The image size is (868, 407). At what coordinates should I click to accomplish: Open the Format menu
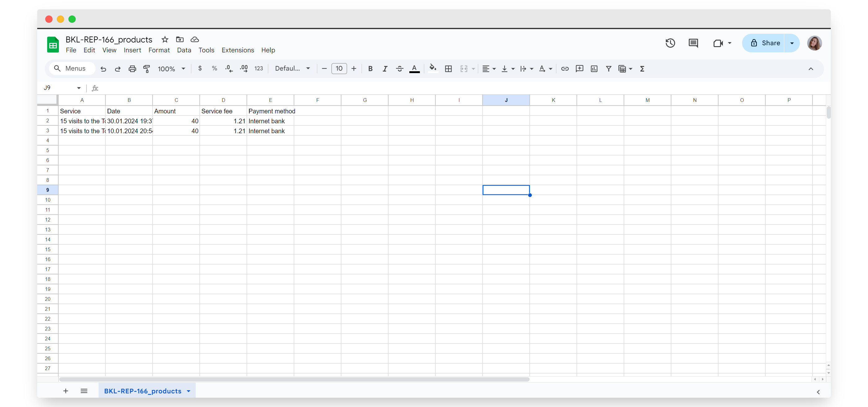pyautogui.click(x=159, y=50)
